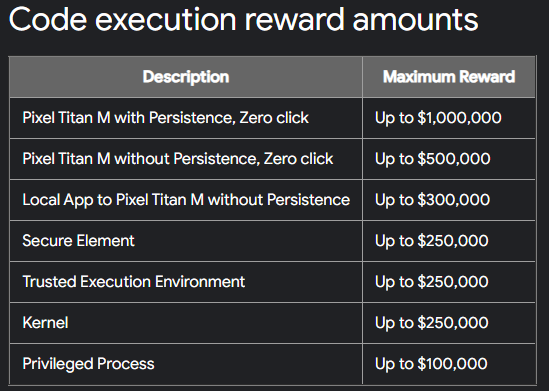Image resolution: width=549 pixels, height=391 pixels.
Task: Click 'Pixel Titan M without Persistence, Zero click'
Action: (178, 159)
